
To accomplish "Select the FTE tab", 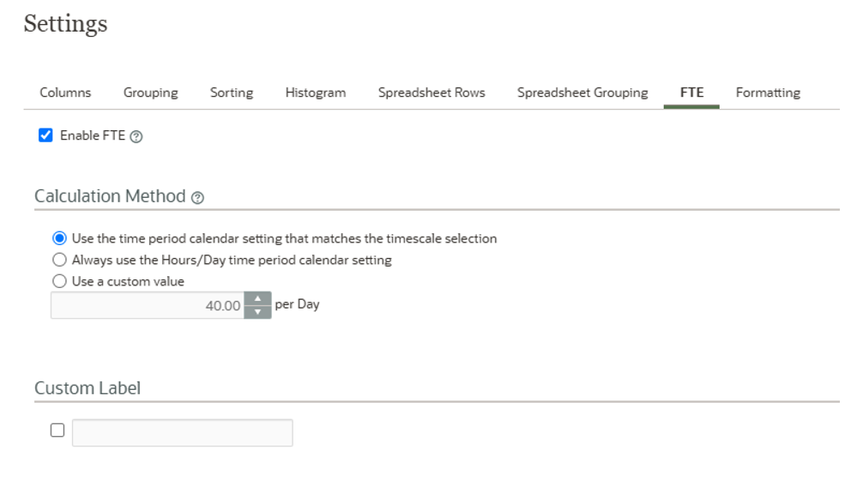I will pos(691,93).
